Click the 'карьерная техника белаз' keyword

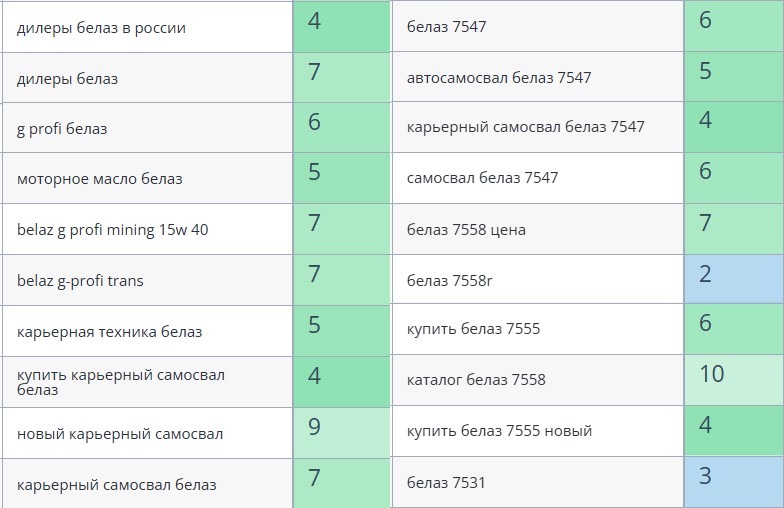click(109, 332)
